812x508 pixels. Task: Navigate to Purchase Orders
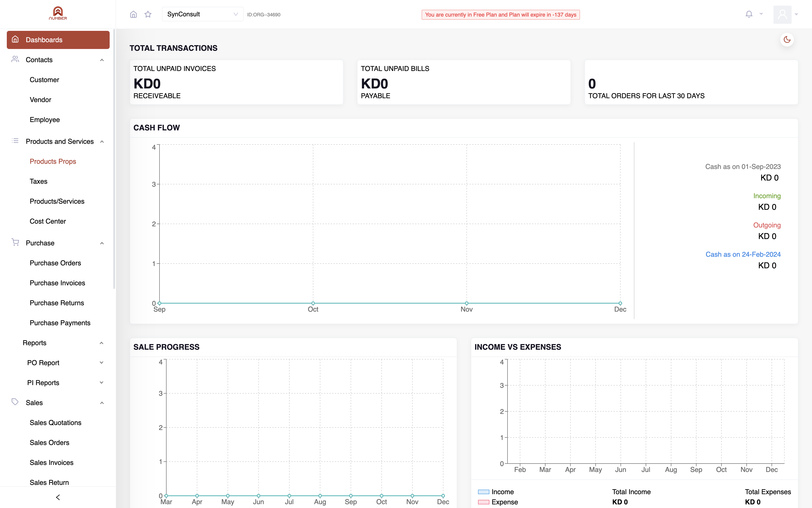click(x=55, y=263)
